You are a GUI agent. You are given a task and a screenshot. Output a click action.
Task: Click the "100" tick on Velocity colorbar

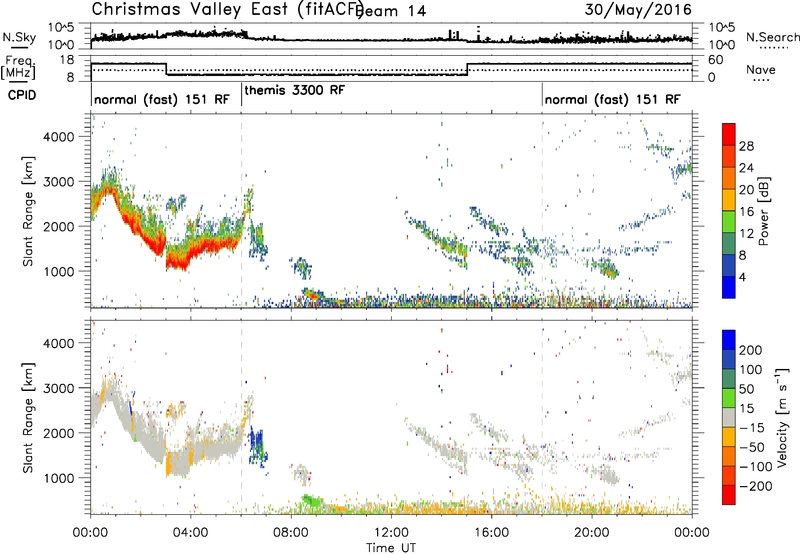(751, 369)
